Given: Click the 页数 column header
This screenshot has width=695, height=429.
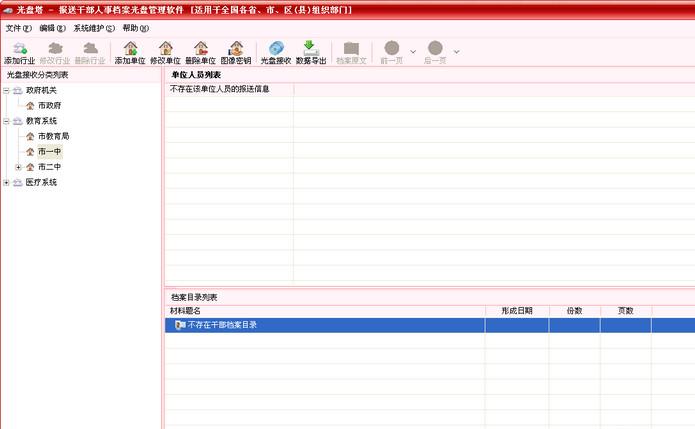Looking at the screenshot, I should (625, 311).
